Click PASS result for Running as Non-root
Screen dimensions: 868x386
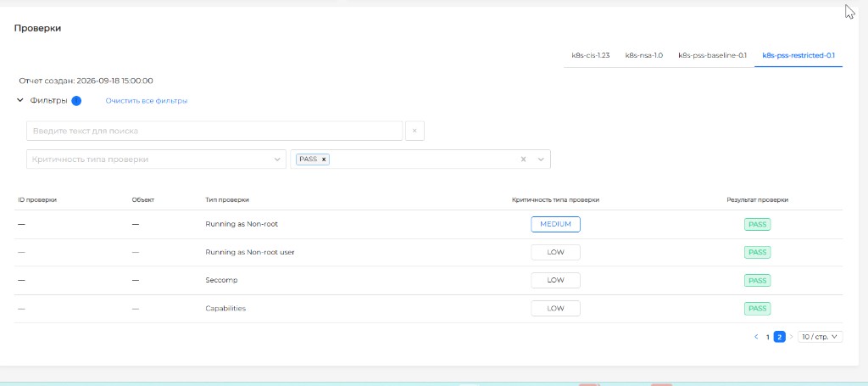point(757,224)
